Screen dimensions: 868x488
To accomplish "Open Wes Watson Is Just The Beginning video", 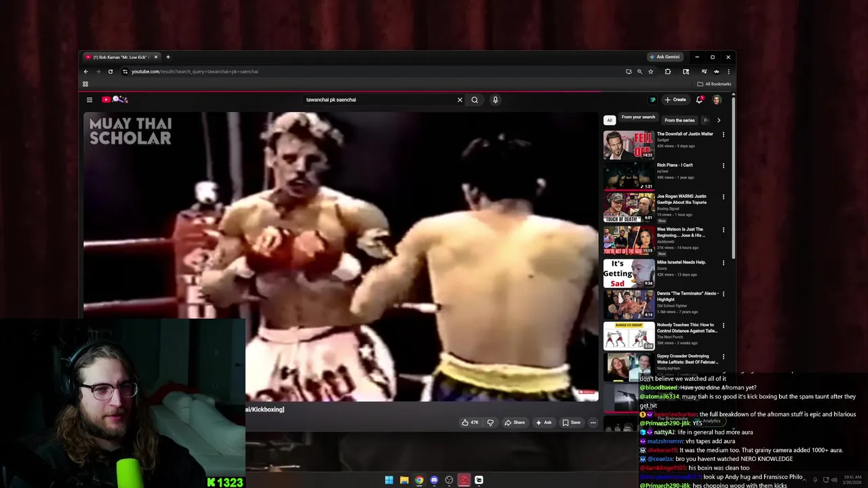I will click(x=681, y=232).
